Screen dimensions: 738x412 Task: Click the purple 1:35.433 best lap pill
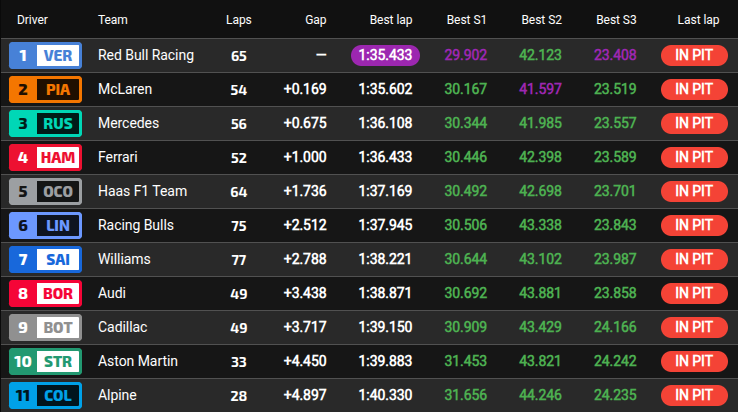click(385, 56)
